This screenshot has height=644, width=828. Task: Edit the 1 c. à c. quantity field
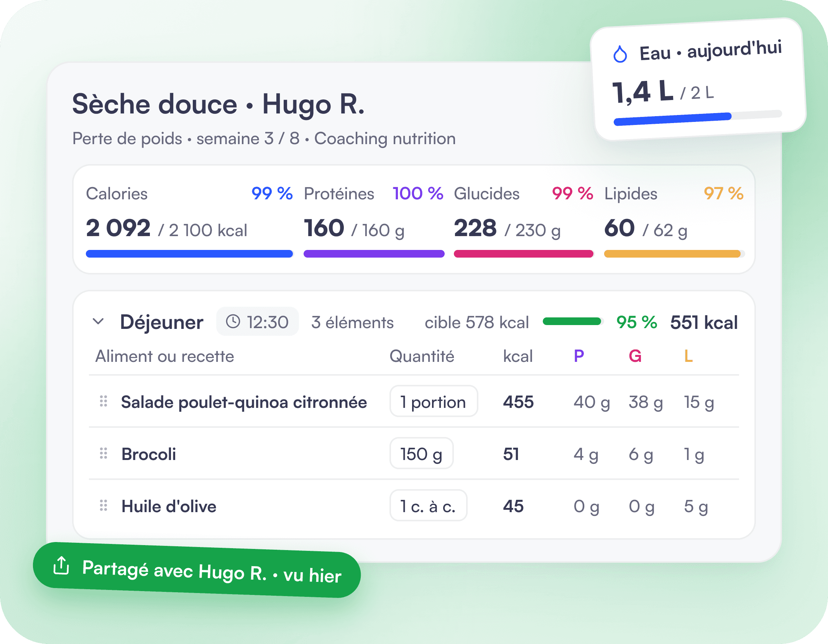(428, 506)
